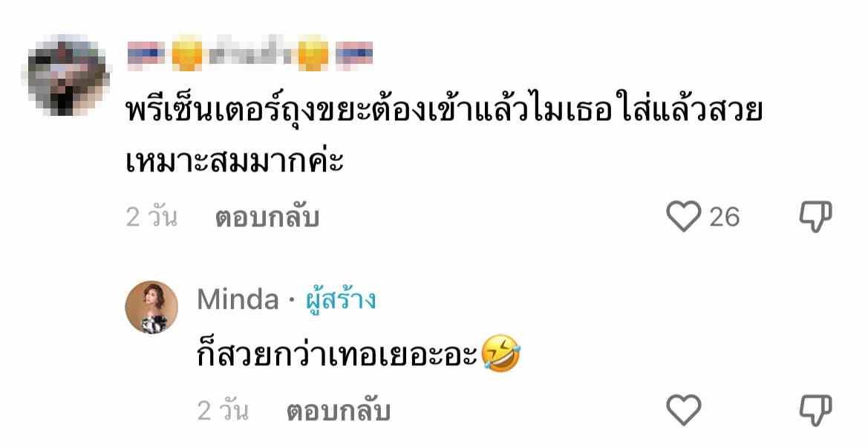Like the top comment with the heart icon
Image resolution: width=868 pixels, height=447 pixels.
(683, 216)
